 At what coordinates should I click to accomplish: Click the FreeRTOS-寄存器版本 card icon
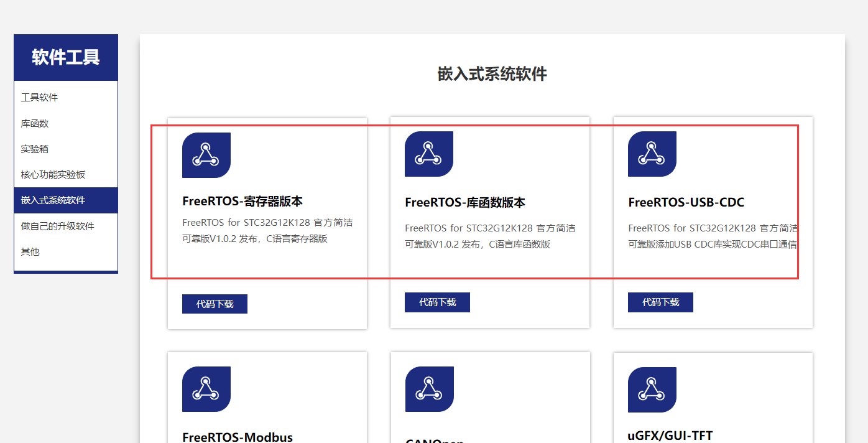[x=206, y=155]
